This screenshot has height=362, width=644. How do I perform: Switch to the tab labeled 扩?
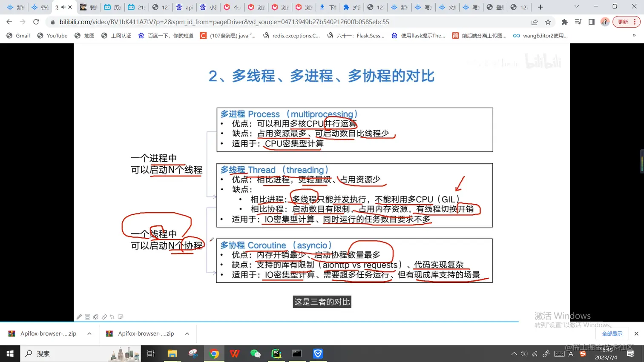point(352,7)
